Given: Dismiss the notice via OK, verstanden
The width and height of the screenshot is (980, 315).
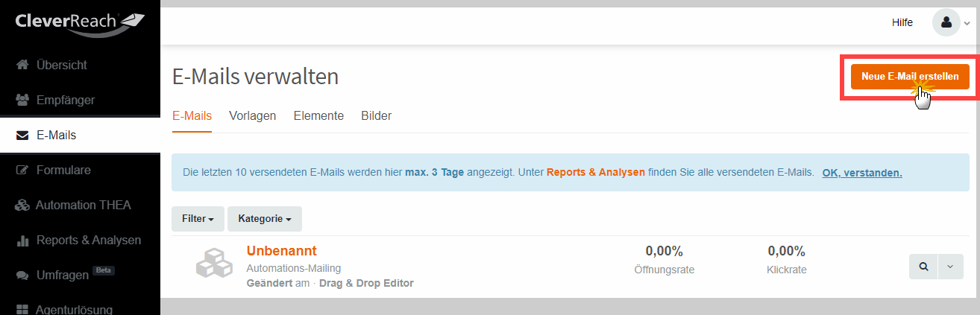Looking at the screenshot, I should pyautogui.click(x=862, y=173).
